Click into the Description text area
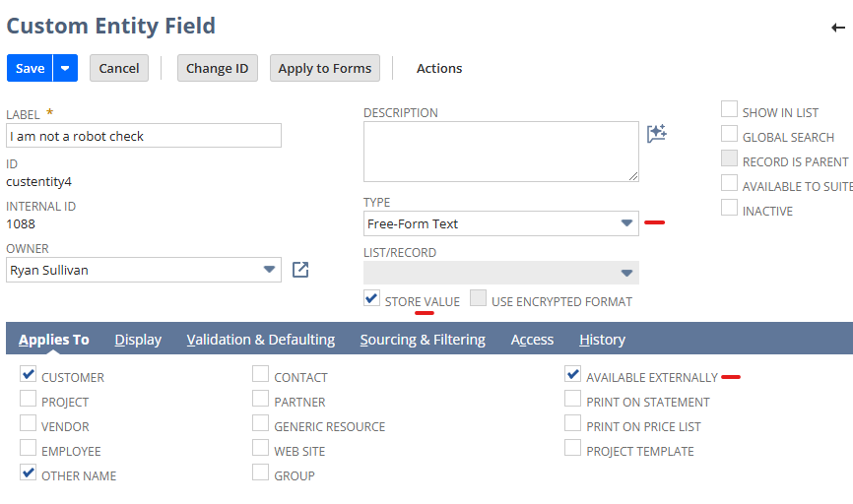Screen dimensions: 853x504 [x=500, y=151]
